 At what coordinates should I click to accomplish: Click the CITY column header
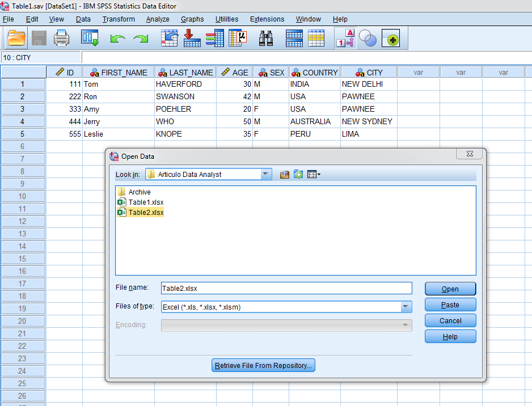pyautogui.click(x=369, y=73)
